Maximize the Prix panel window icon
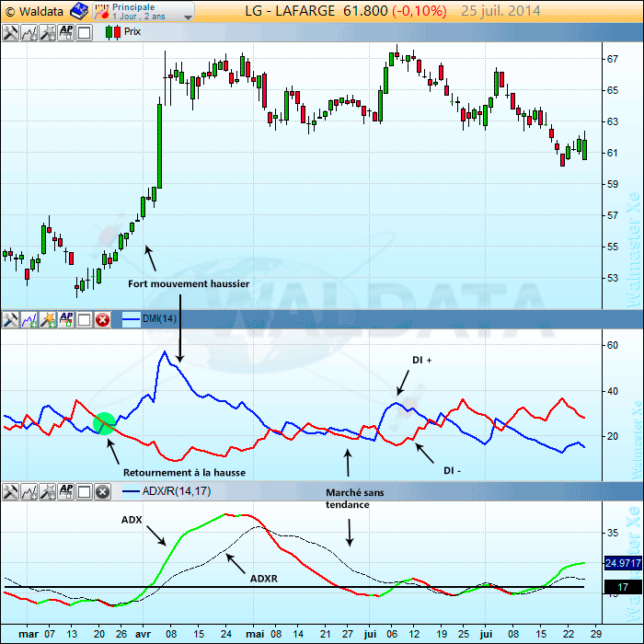The width and height of the screenshot is (644, 644). coord(85,32)
